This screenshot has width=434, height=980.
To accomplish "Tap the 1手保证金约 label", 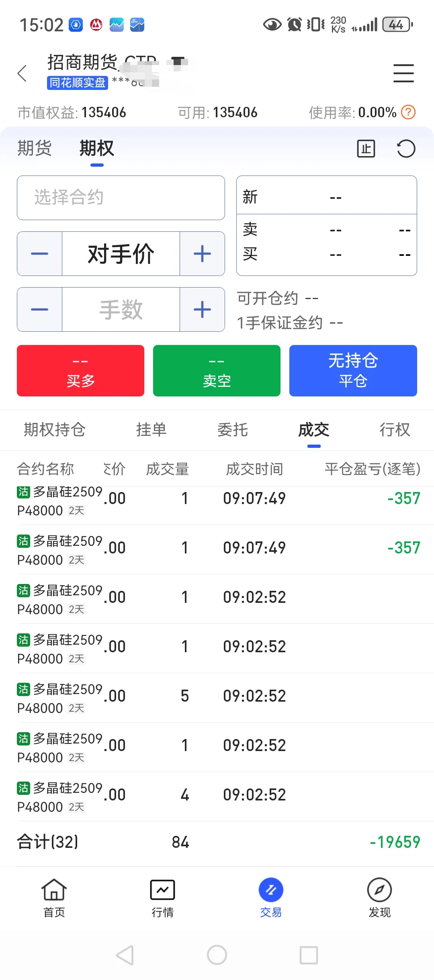I will (x=280, y=323).
